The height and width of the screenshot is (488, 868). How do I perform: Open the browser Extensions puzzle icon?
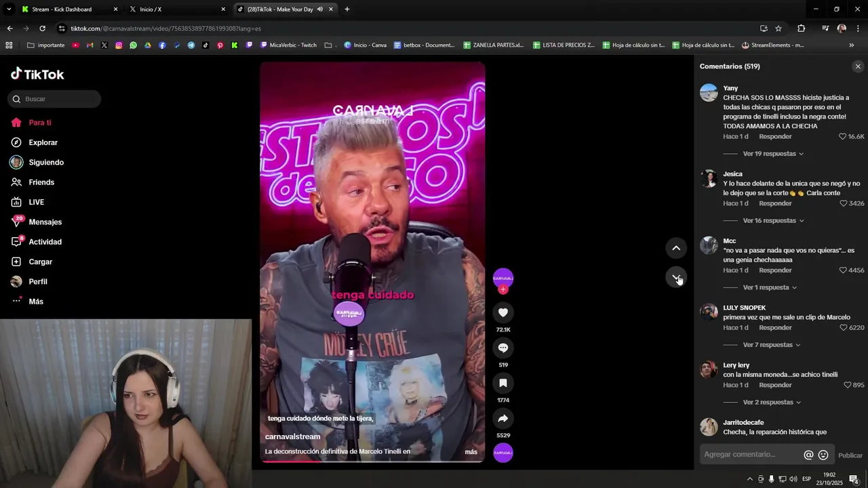802,28
